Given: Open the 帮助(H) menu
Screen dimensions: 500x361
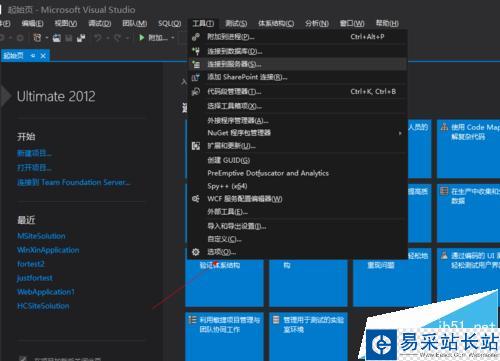Looking at the screenshot, I should pos(387,23).
